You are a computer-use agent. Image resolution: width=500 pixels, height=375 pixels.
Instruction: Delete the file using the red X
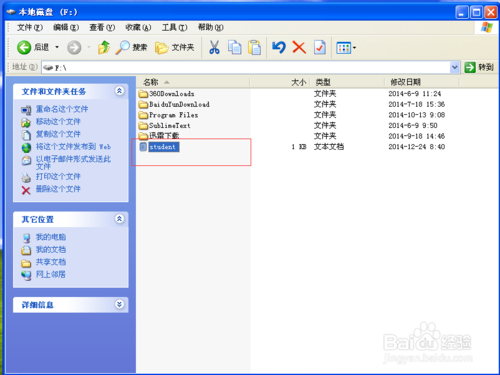coord(299,48)
